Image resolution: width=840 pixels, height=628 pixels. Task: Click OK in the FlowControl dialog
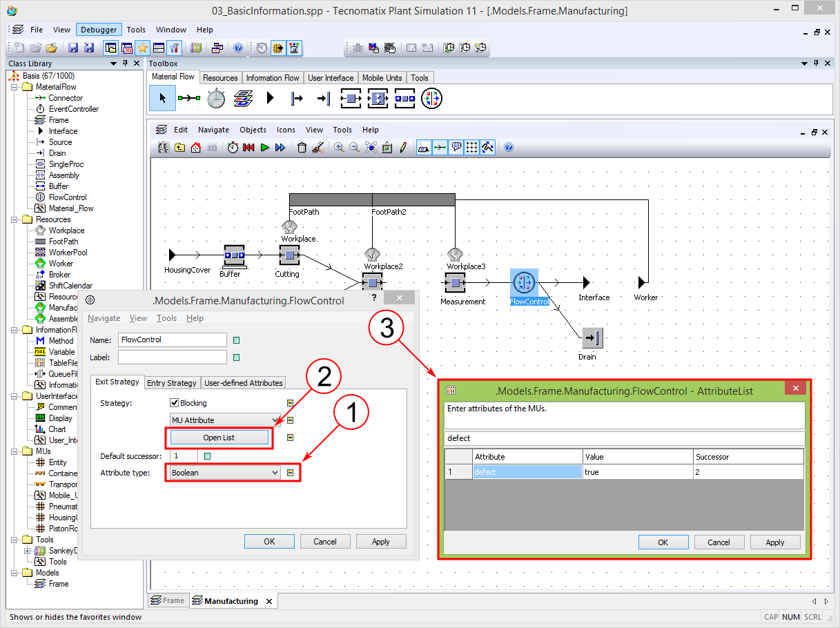(x=269, y=542)
